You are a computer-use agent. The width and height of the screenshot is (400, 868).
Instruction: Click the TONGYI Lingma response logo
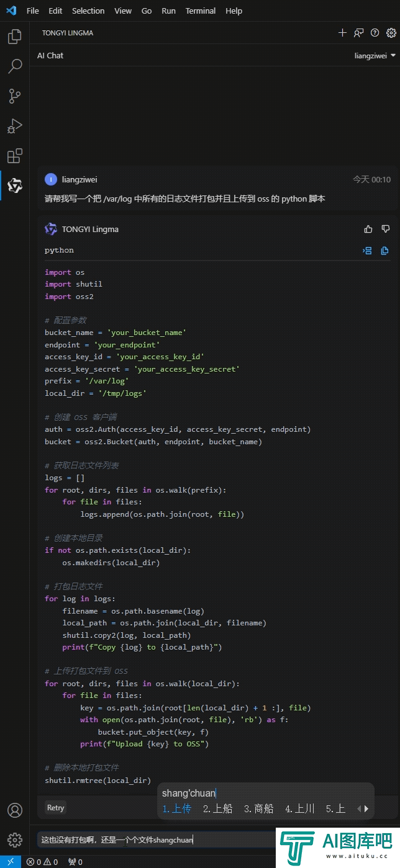click(51, 229)
